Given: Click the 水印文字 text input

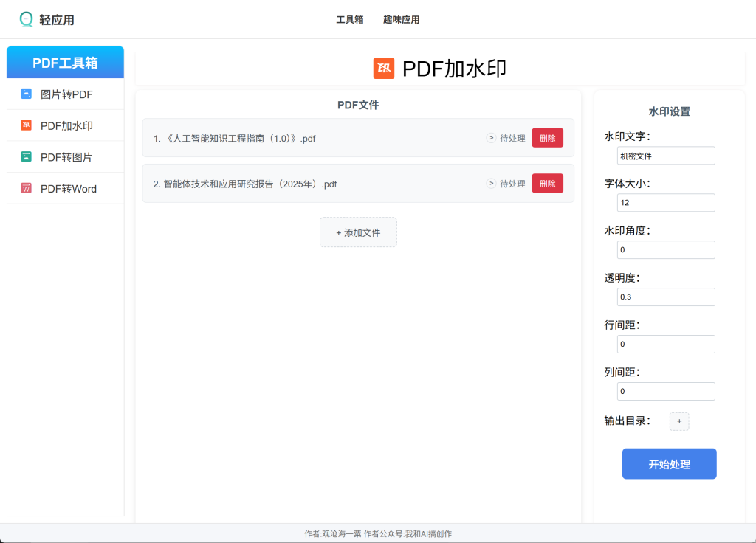Looking at the screenshot, I should (666, 155).
